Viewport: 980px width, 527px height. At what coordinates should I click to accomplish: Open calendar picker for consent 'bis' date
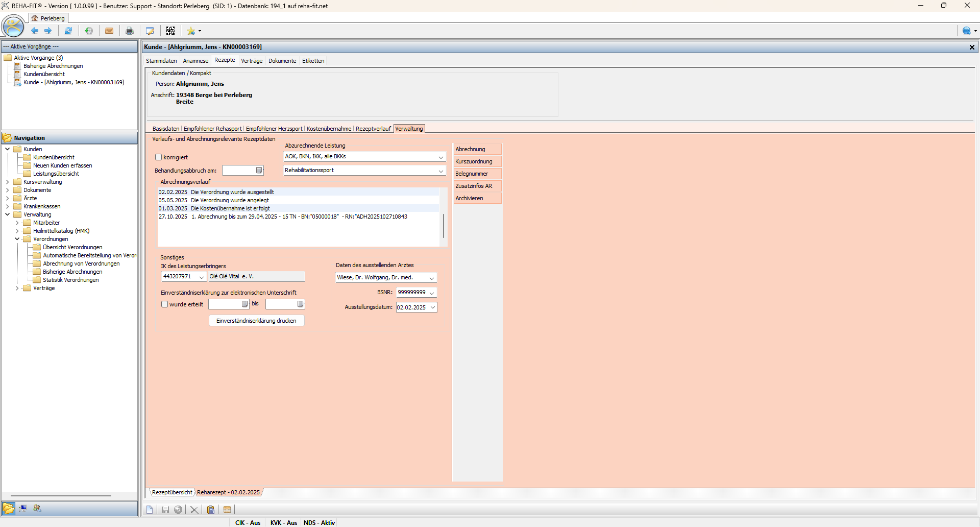(301, 304)
